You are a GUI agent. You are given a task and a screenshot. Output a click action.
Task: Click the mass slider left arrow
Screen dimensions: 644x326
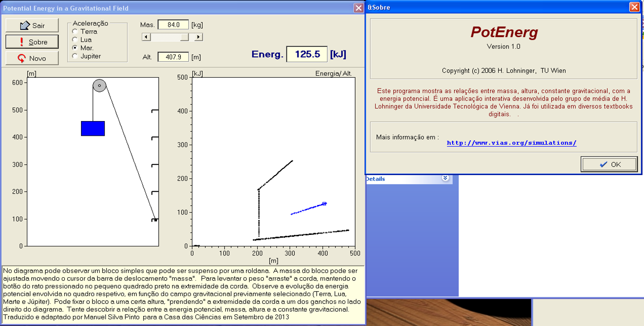click(146, 37)
